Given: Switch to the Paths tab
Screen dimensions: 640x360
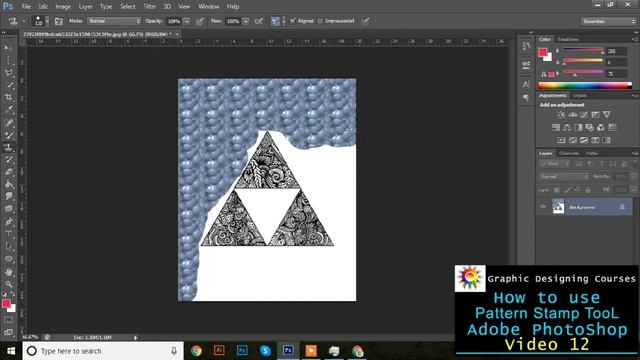Looking at the screenshot, I should point(592,153).
